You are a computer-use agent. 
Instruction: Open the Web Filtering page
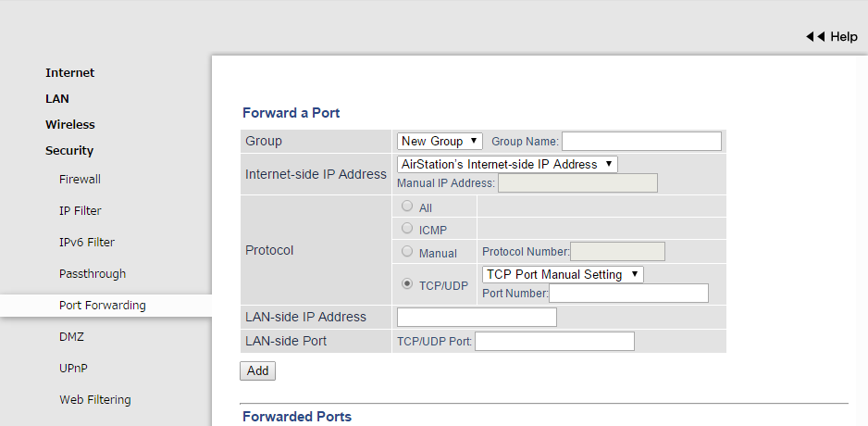[94, 400]
